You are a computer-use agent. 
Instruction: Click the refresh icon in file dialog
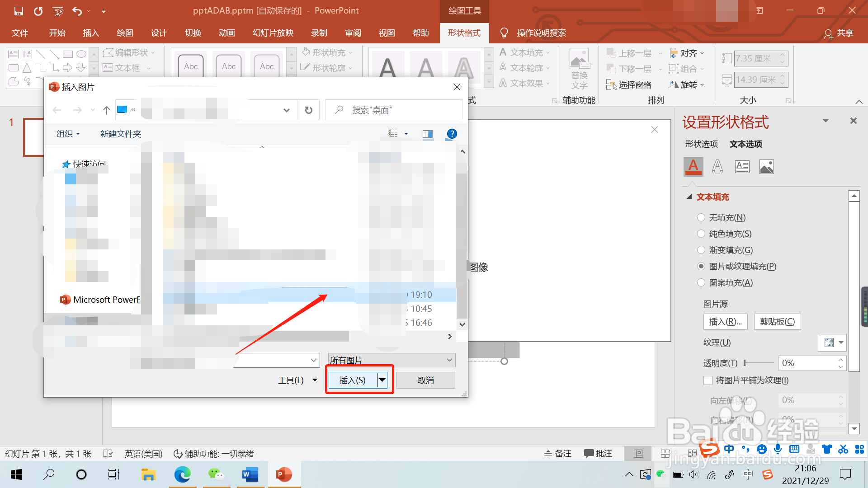coord(309,110)
